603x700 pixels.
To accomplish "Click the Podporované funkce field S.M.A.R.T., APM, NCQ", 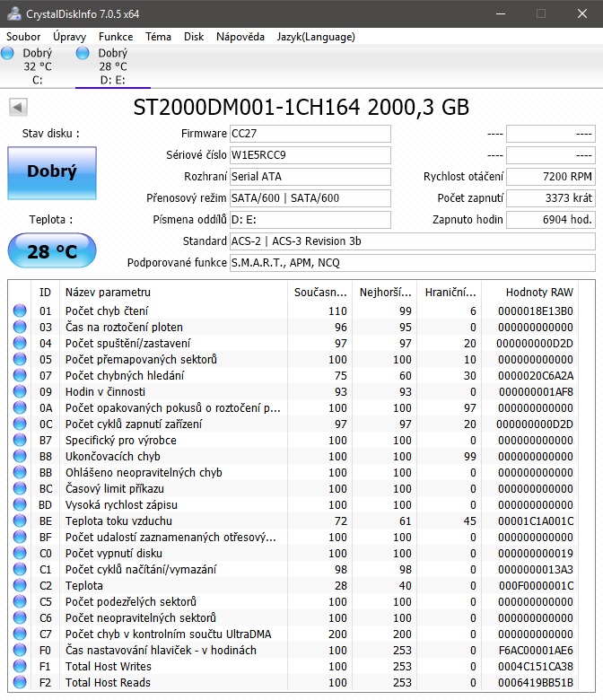I will (x=413, y=262).
